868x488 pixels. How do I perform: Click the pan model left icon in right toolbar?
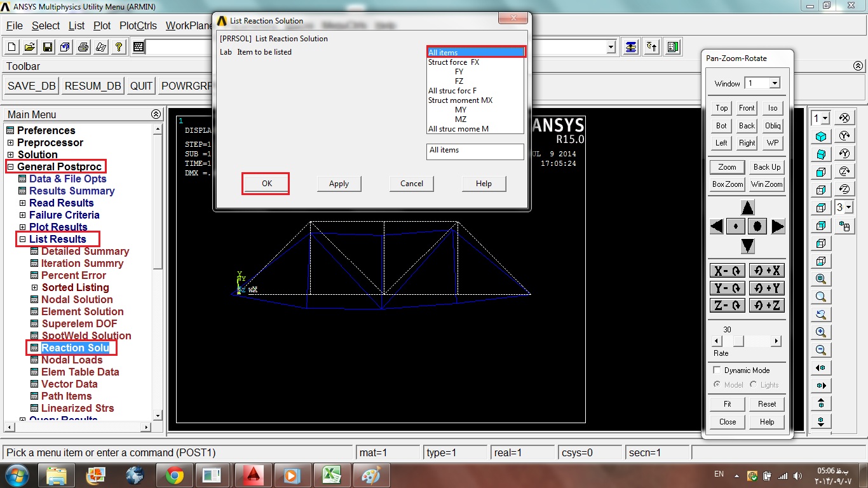tap(821, 368)
